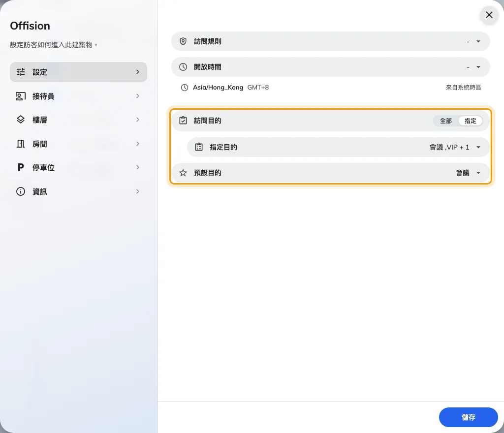This screenshot has width=504, height=433.
Task: Go to the 停車位 section
Action: [78, 167]
